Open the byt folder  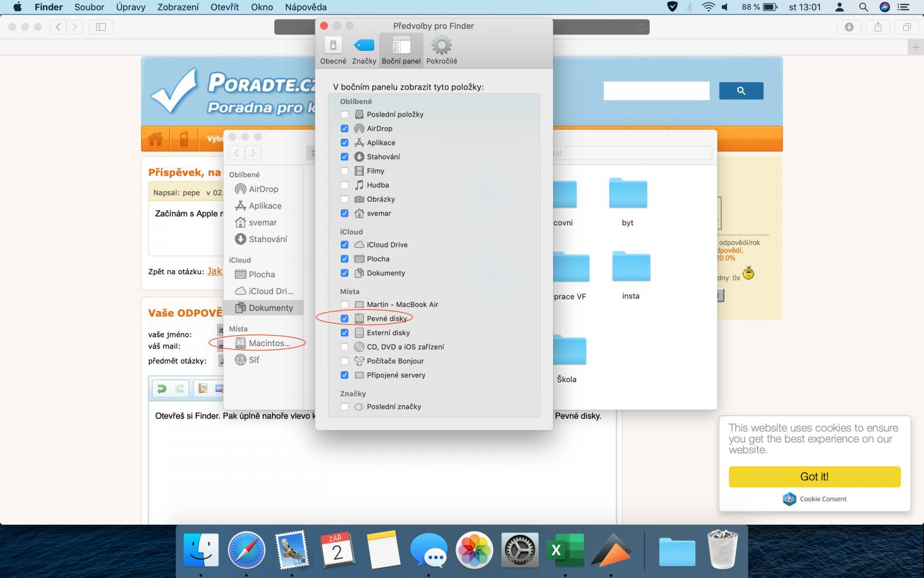coord(628,202)
